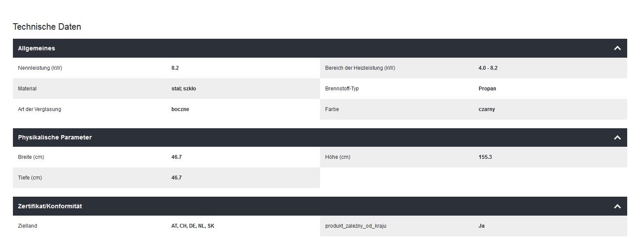The width and height of the screenshot is (644, 241).
Task: Click the Zertifikat/Konformität header title
Action: 50,206
